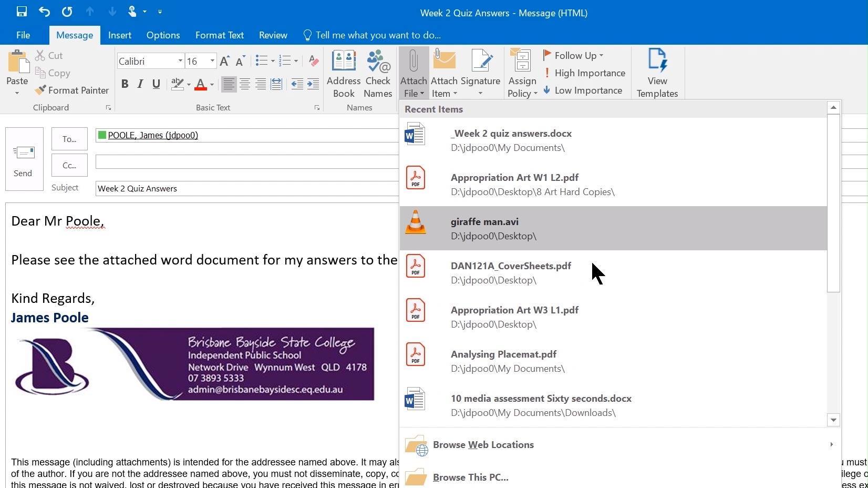Viewport: 868px width, 488px height.
Task: Open the Attach Item menu
Action: pyautogui.click(x=444, y=74)
